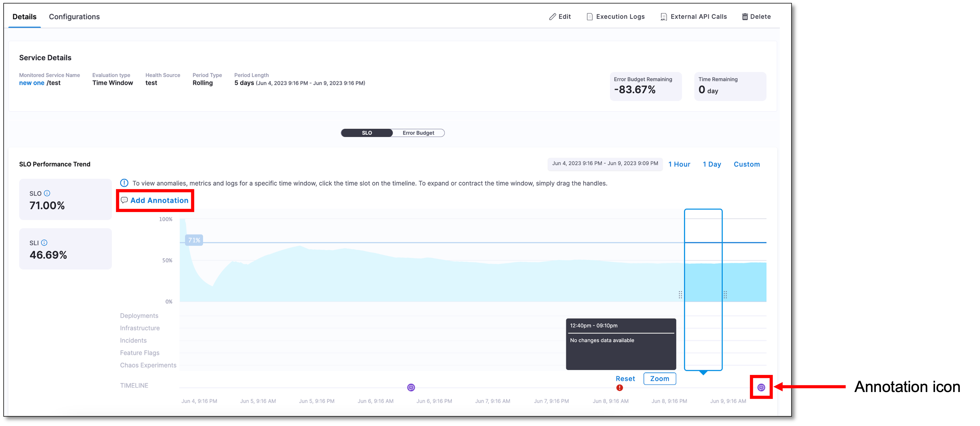Select the SLO view toggle
Screen dimensions: 980x426
click(366, 133)
